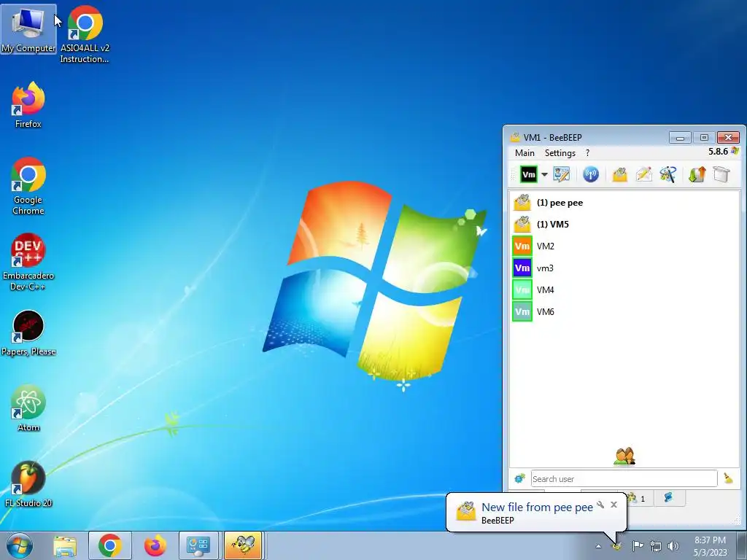Select Embarcadero Dev-C++ desktop shortcut
The height and width of the screenshot is (560, 747).
tap(28, 262)
